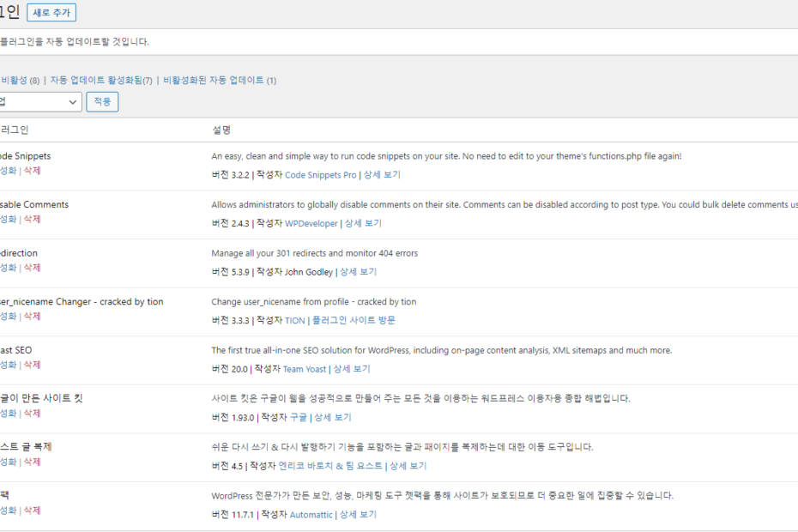Activate the Code Snippets plugin
Screen dimensions: 798x532
(x=8, y=171)
